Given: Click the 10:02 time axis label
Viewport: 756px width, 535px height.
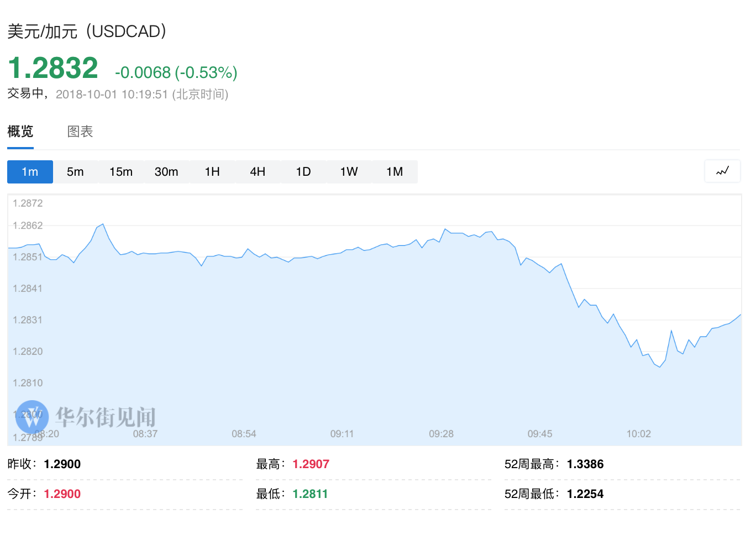Looking at the screenshot, I should (x=638, y=434).
